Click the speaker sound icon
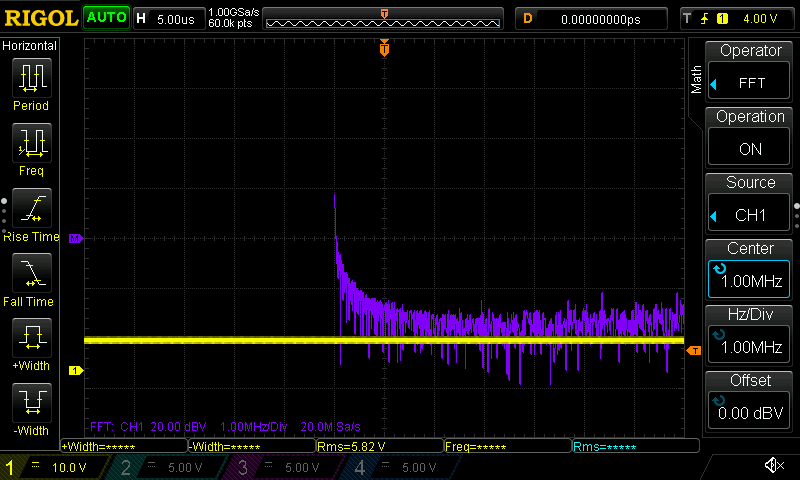 pos(772,466)
